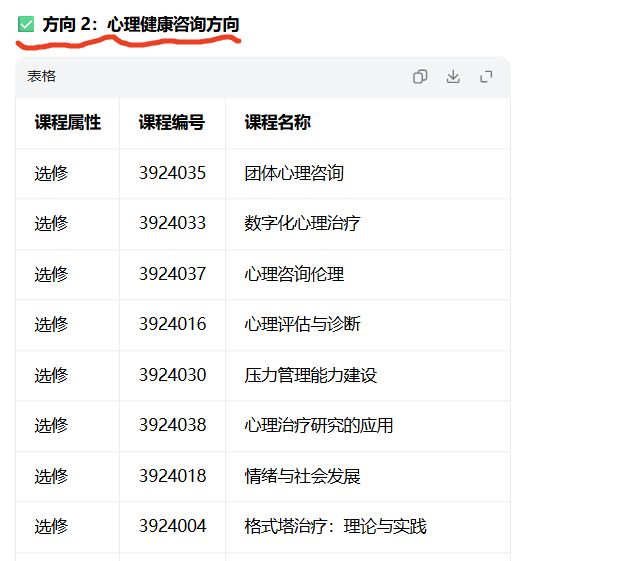Click 选修 in the 心理治疗研究的应用 row
The height and width of the screenshot is (561, 640).
(51, 425)
